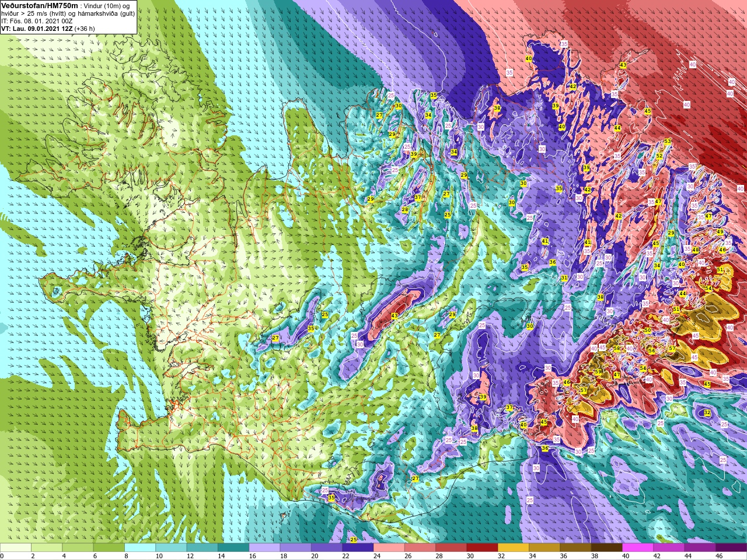The width and height of the screenshot is (747, 560).
Task: Choose the 28–30 m/s red legend swatch
Action: pos(451,548)
